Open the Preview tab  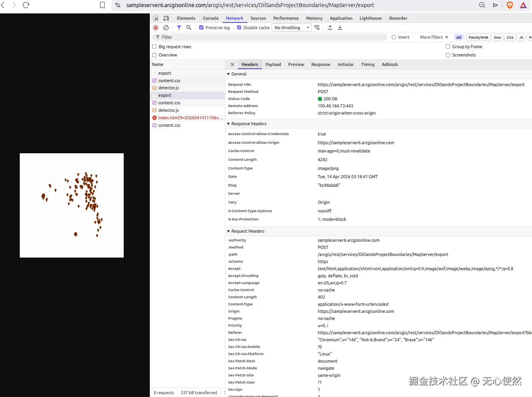tap(296, 64)
